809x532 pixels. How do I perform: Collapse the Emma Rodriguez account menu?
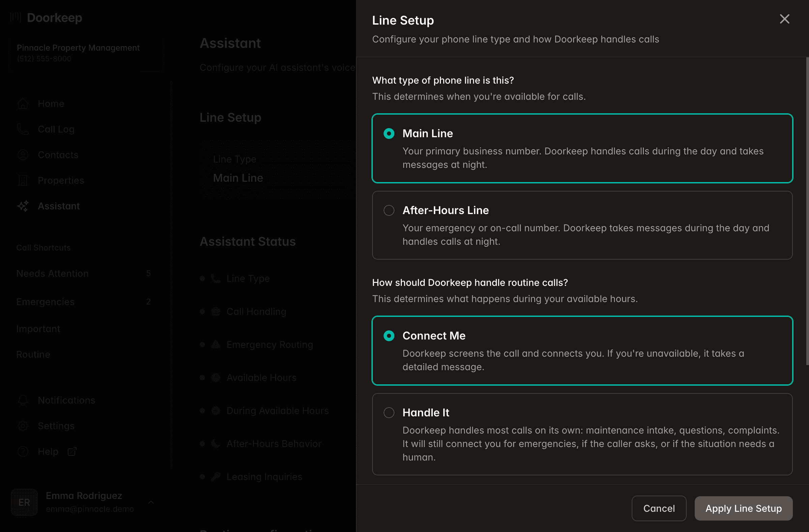[152, 502]
